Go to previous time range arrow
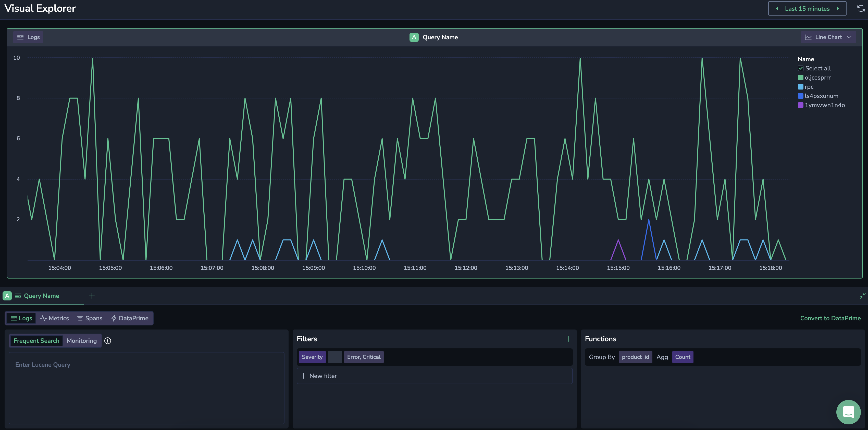 (x=777, y=8)
